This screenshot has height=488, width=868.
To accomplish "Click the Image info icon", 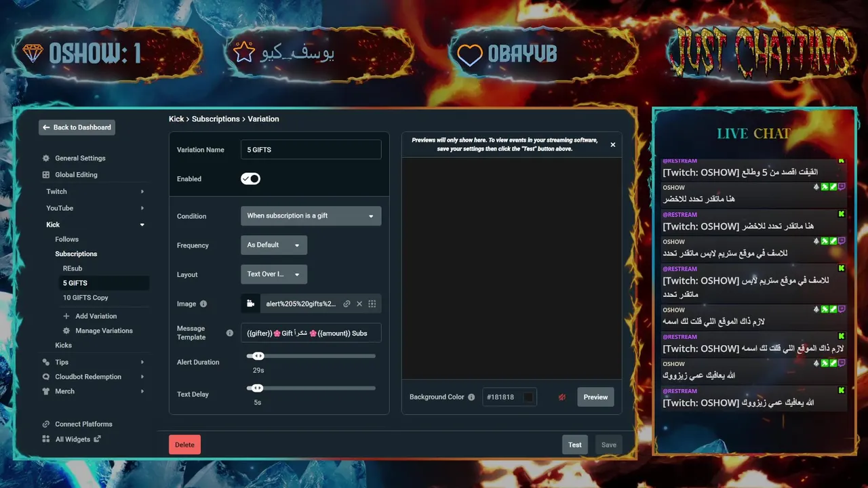I will [x=203, y=304].
